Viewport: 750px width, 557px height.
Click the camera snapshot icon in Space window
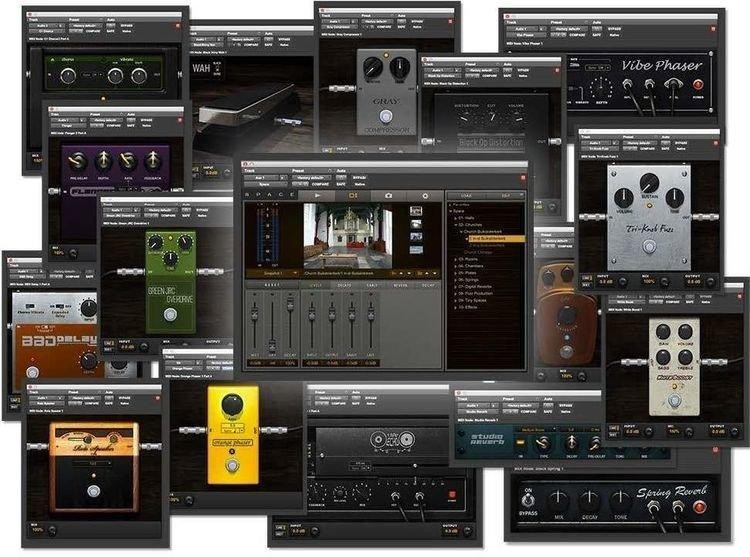tap(388, 196)
